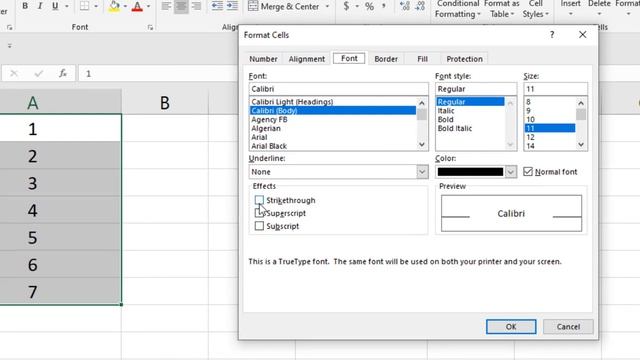Open the Merge & Center dropdown arrow
640x360 pixels.
pyautogui.click(x=327, y=6)
